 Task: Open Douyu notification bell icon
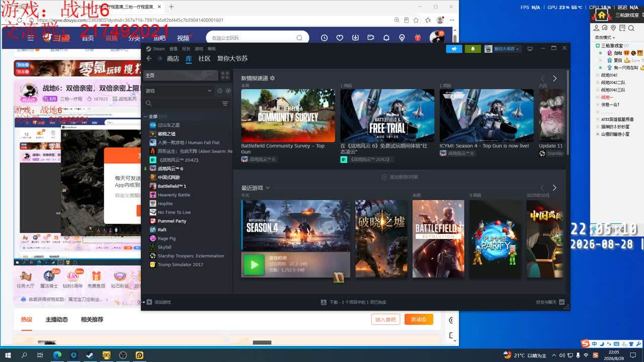click(386, 38)
